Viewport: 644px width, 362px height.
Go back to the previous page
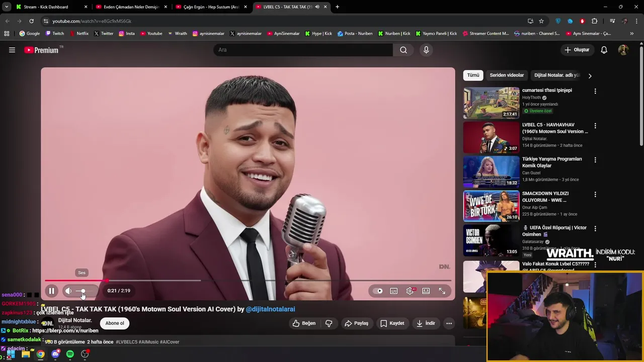[7, 21]
